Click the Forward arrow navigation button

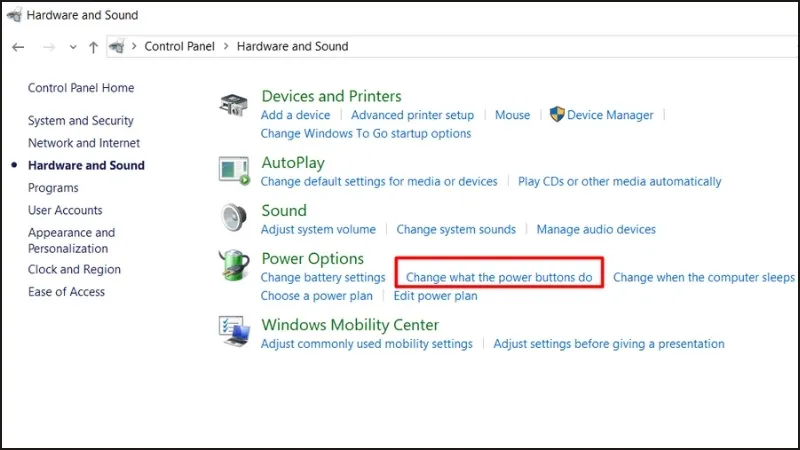[46, 47]
